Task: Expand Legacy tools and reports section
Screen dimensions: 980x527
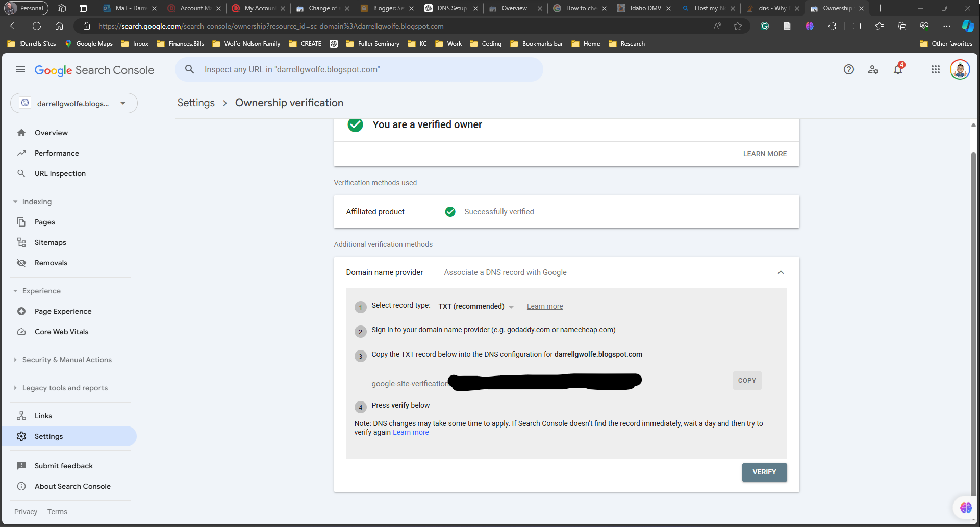Action: (15, 388)
